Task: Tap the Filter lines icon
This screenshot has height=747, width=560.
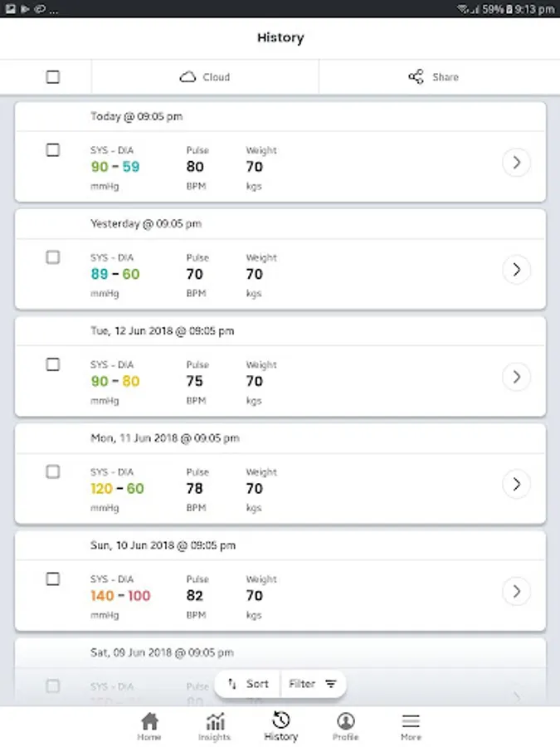Action: click(x=331, y=684)
